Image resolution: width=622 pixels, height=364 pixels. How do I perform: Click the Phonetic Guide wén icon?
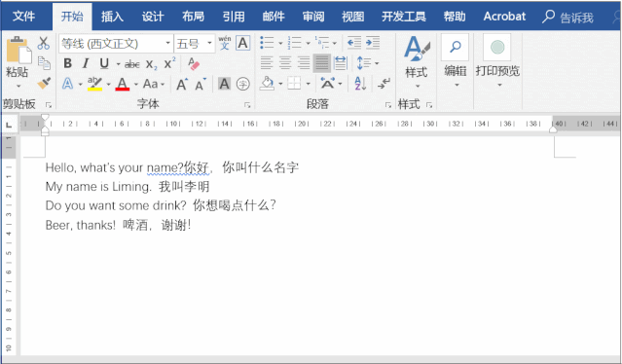click(225, 43)
